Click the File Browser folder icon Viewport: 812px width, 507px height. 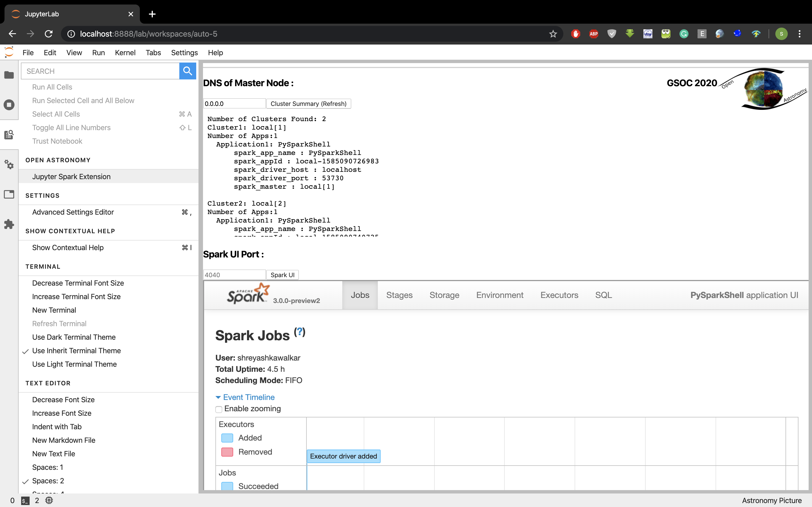(9, 74)
